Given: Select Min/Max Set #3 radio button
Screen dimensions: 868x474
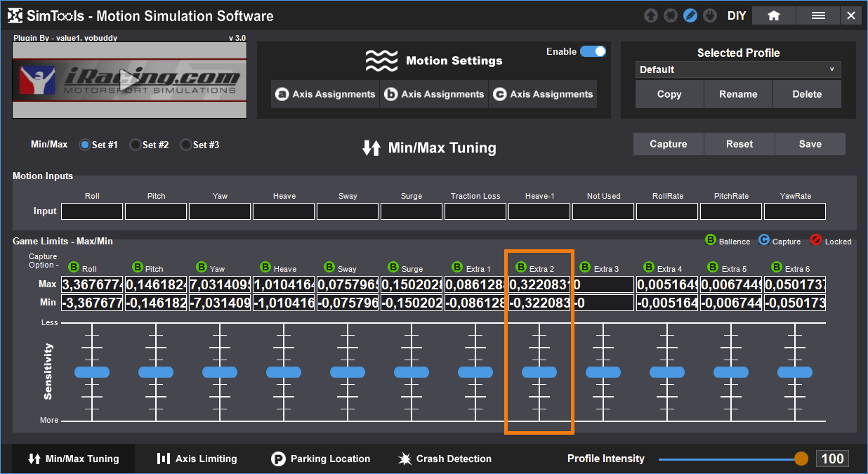Looking at the screenshot, I should (x=185, y=145).
